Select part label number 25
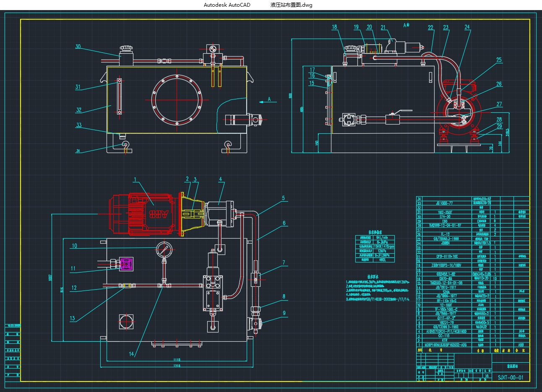 point(499,60)
